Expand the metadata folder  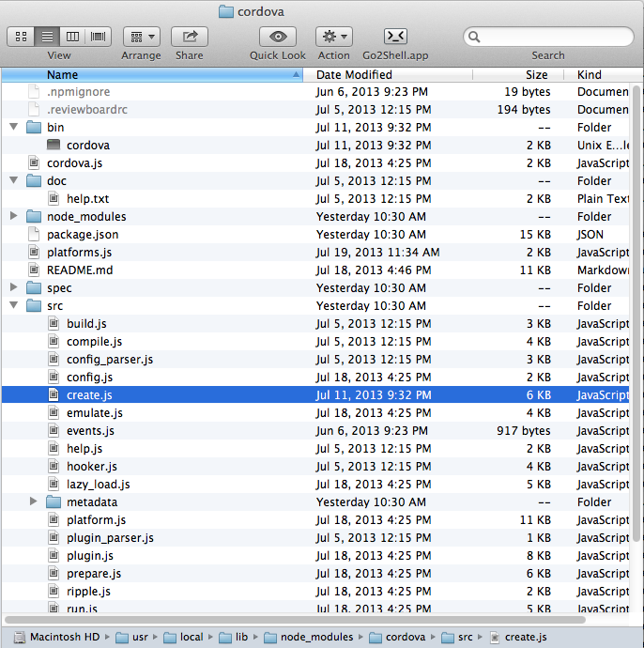tap(33, 502)
